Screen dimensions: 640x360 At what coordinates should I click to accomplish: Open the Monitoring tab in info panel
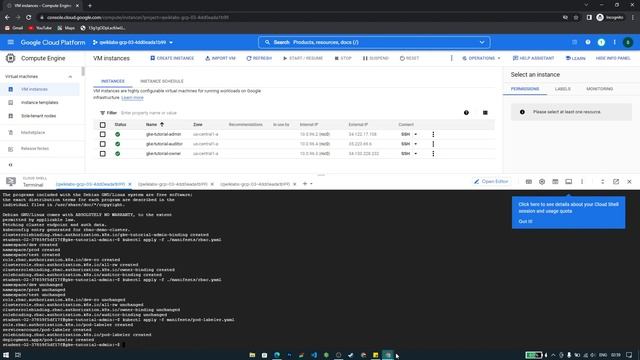pos(600,89)
